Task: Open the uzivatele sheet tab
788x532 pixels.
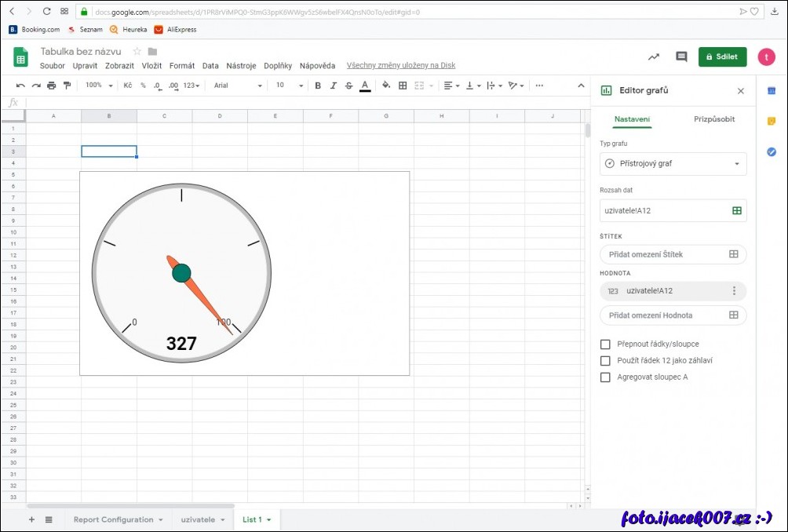Action: click(x=202, y=519)
